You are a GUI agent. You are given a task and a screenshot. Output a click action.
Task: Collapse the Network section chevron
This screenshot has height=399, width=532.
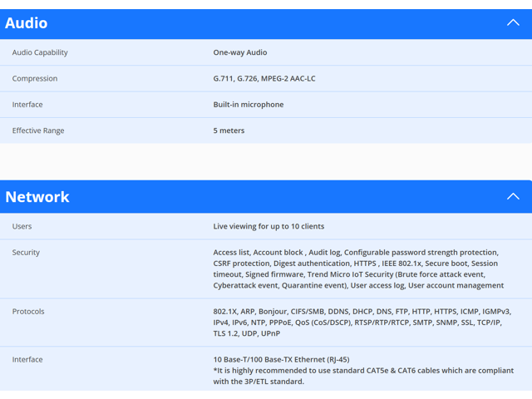coord(513,196)
